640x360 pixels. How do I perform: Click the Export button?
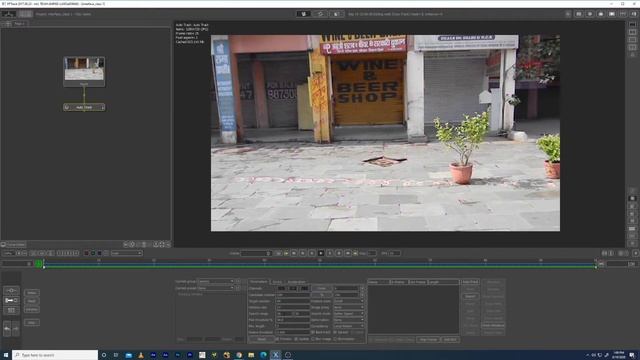pyautogui.click(x=470, y=296)
